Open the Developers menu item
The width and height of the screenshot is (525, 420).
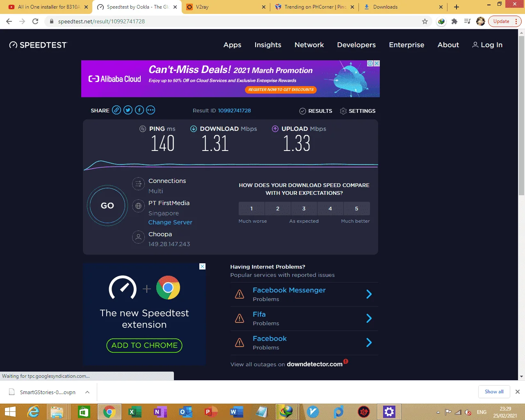click(356, 45)
